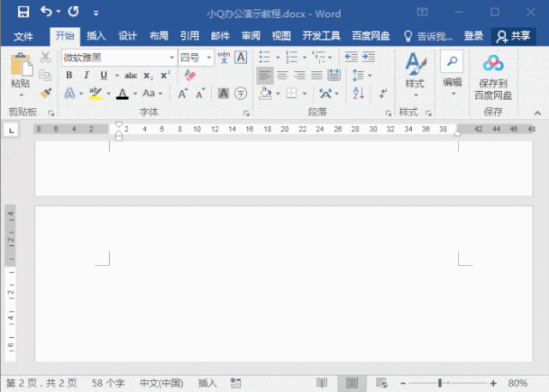The image size is (549, 392).
Task: Expand the line spacing dropdown arrow
Action: coord(370,75)
